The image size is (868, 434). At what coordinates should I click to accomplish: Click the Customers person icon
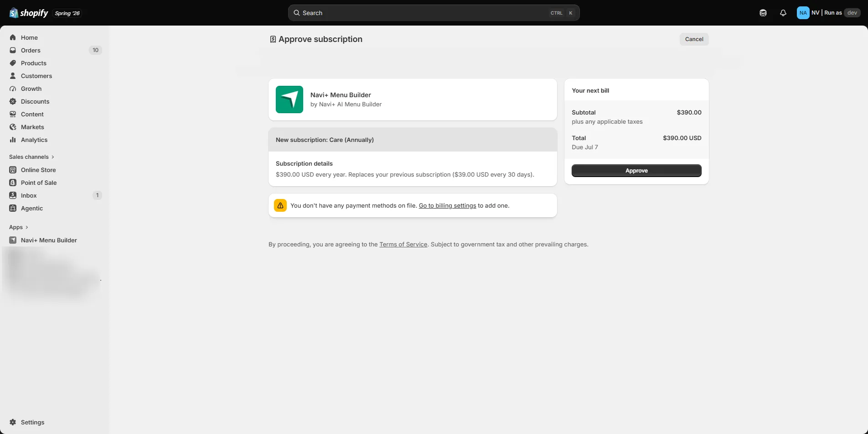coord(13,76)
